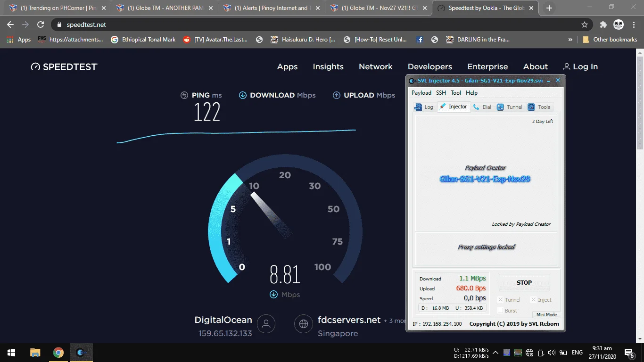Image resolution: width=644 pixels, height=362 pixels.
Task: Open the Other bookmarks folder
Action: click(x=610, y=40)
